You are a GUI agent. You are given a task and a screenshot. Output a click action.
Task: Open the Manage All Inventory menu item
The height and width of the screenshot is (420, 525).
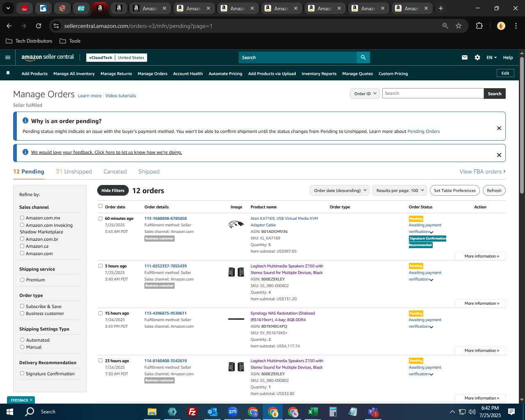pyautogui.click(x=74, y=74)
